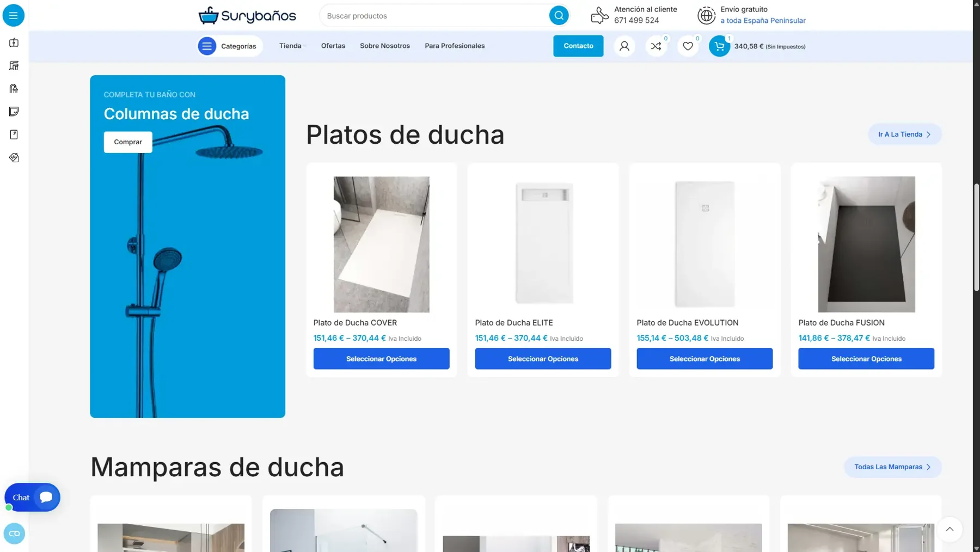
Task: Open the compare products shuffle icon
Action: tap(656, 46)
